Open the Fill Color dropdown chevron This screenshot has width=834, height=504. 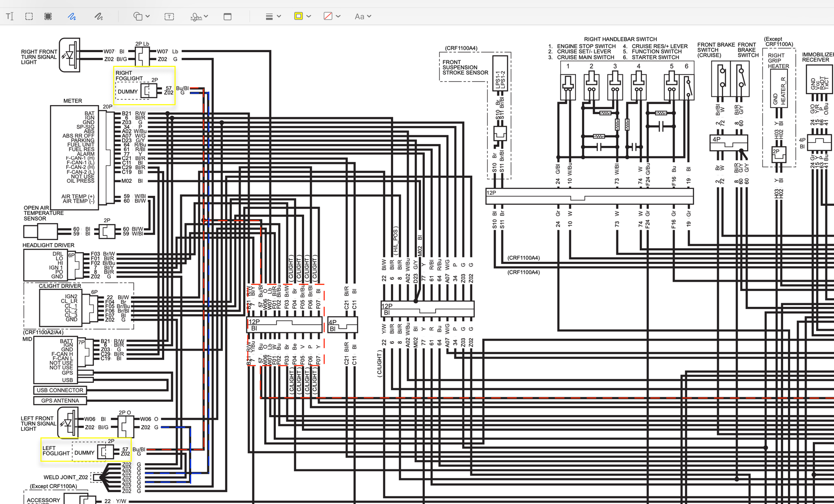pyautogui.click(x=338, y=16)
